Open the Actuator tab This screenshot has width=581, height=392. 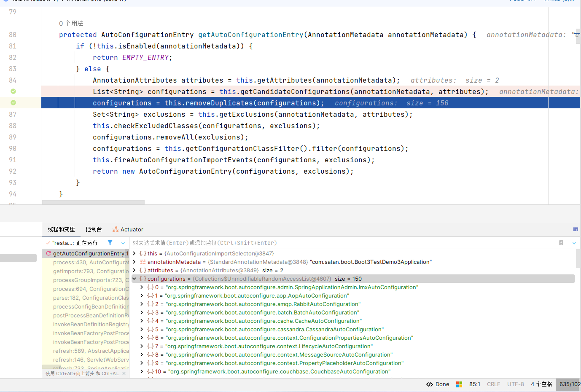click(x=128, y=229)
